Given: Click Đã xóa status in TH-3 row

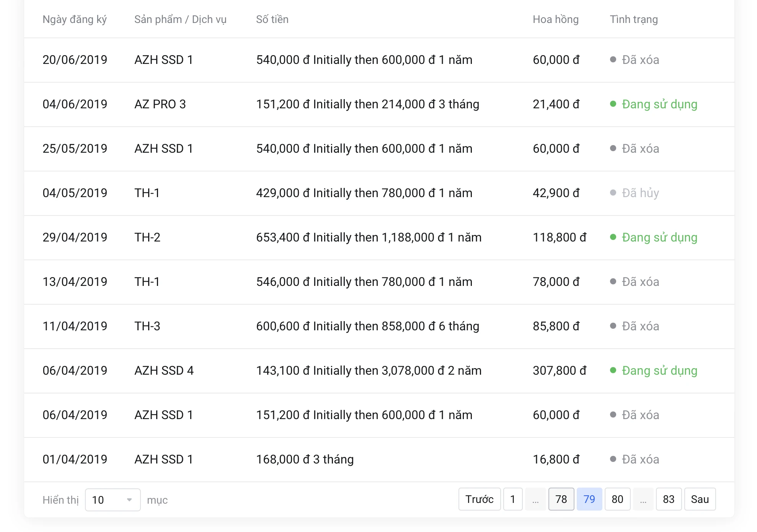Looking at the screenshot, I should click(635, 326).
